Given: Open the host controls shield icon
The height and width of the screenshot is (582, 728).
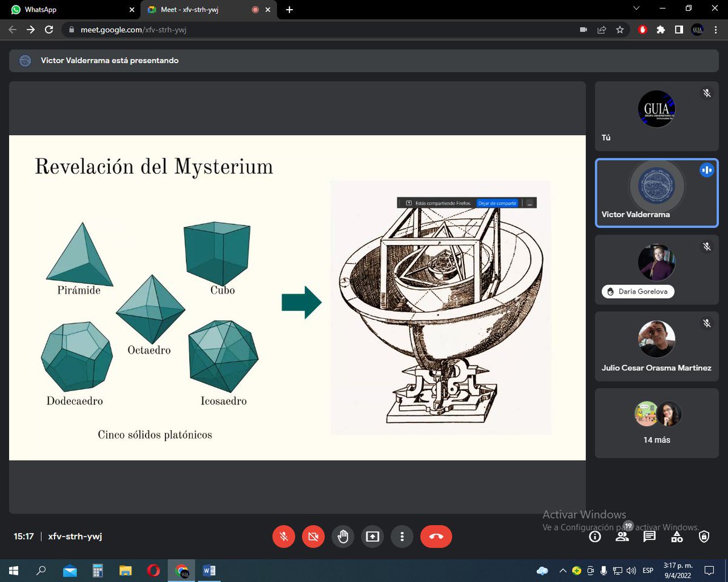Looking at the screenshot, I should (704, 537).
